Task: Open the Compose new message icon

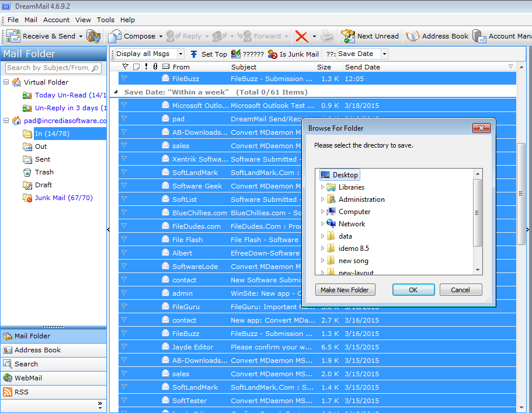Action: point(114,36)
